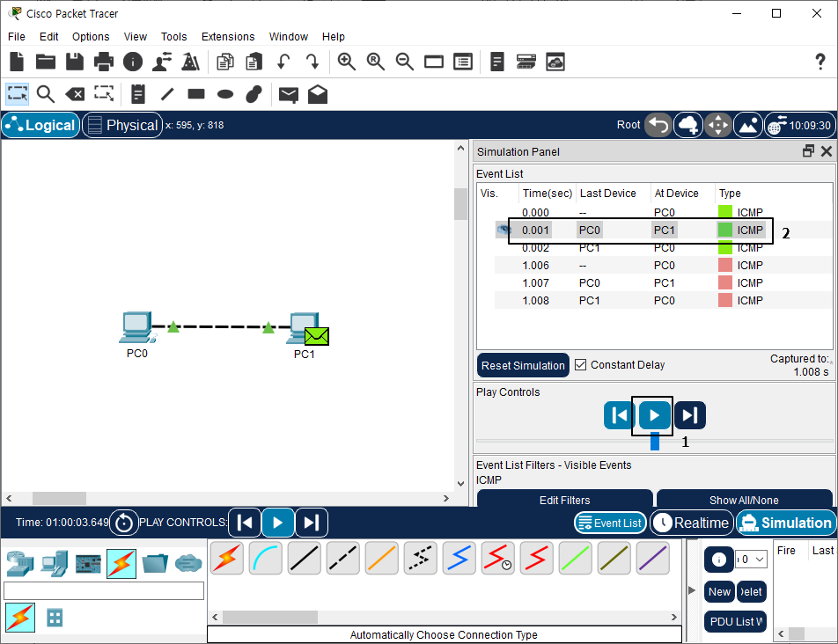Image resolution: width=838 pixels, height=644 pixels.
Task: Click the green envelope PDU on PC1
Action: (x=317, y=336)
